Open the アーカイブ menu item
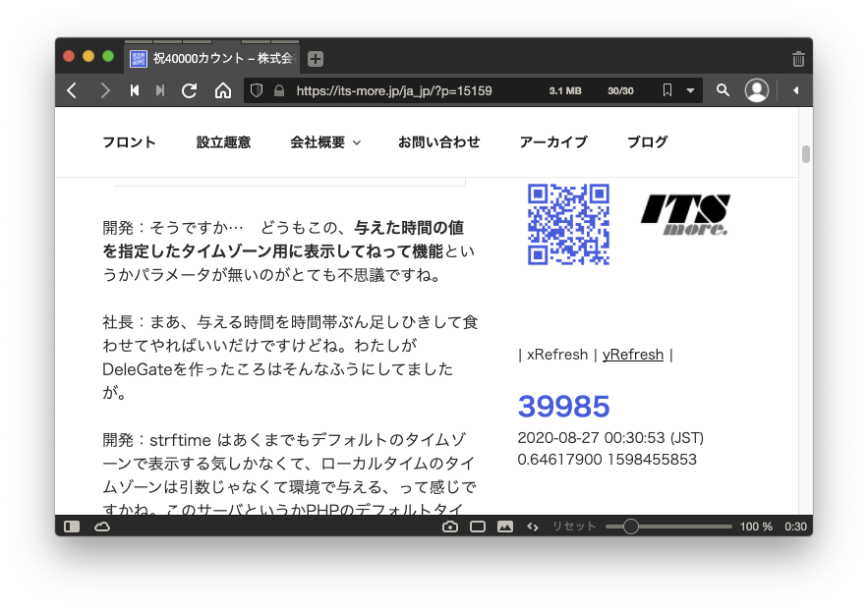Viewport: 868px width, 609px height. [x=552, y=142]
